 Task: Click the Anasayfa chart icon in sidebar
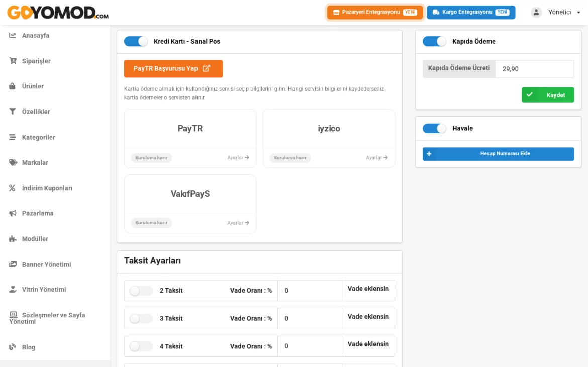pyautogui.click(x=13, y=35)
